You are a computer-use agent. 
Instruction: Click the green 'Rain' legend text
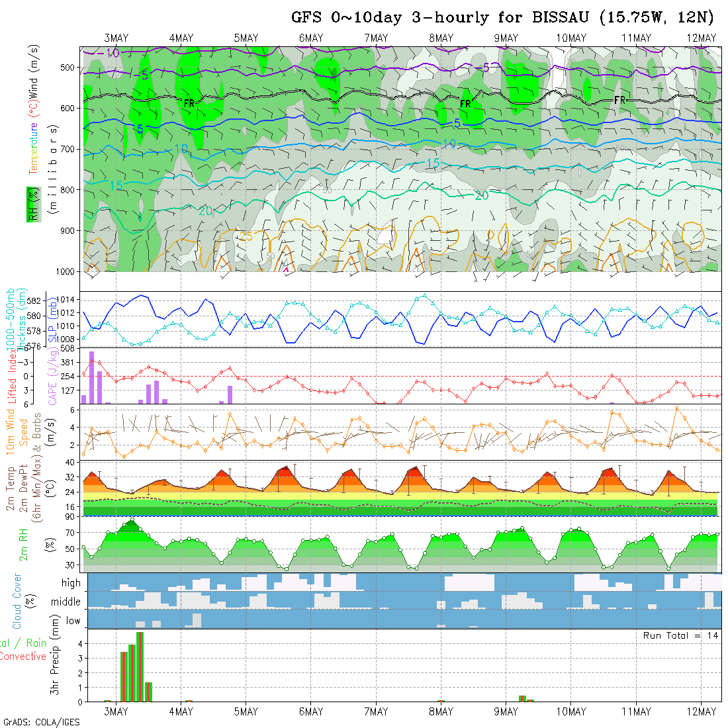[36, 643]
